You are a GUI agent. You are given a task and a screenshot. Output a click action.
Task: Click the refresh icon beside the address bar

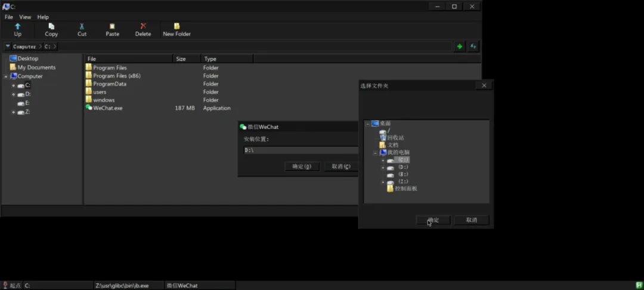[473, 47]
